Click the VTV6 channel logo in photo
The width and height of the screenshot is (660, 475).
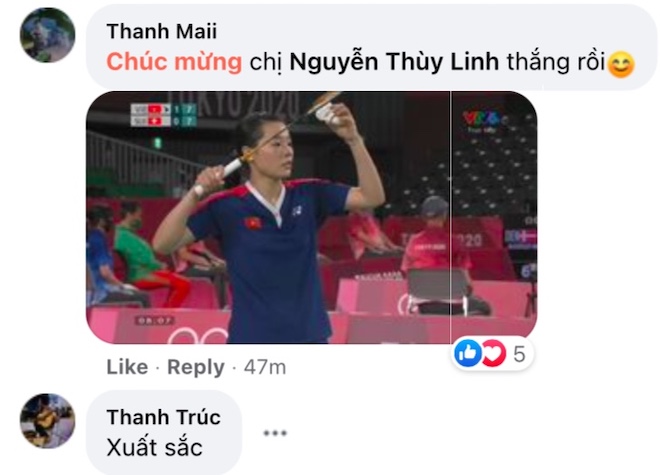tap(483, 119)
